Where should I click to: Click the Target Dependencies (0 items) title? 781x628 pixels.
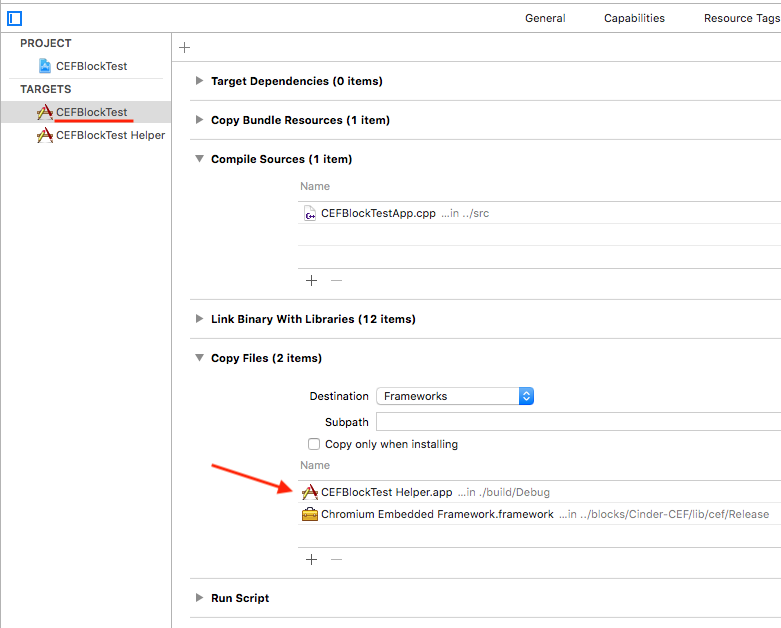coord(297,81)
